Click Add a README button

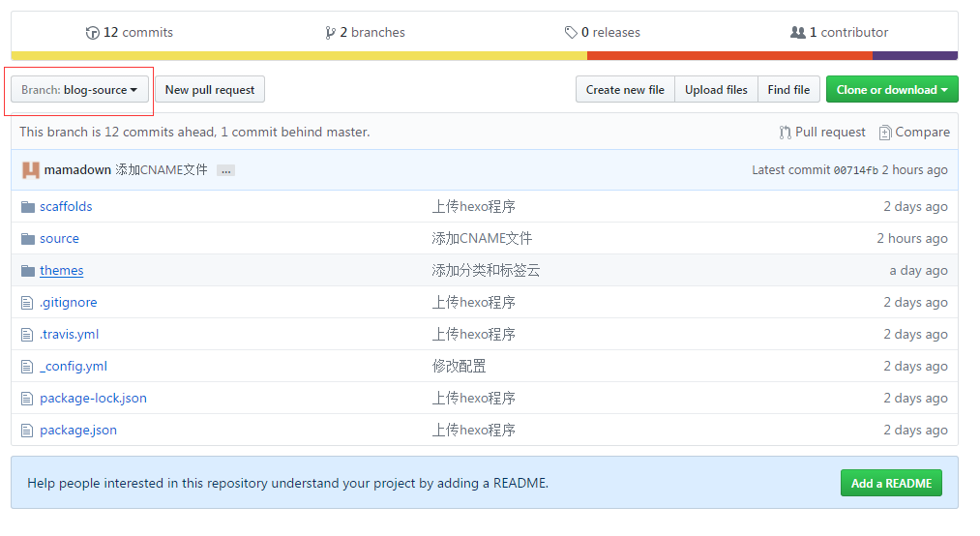click(890, 483)
